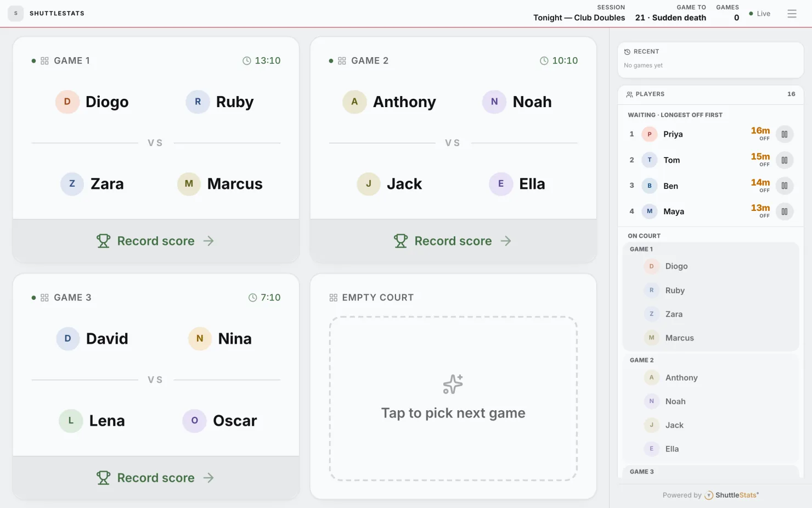The image size is (812, 508).
Task: Click Anthony's avatar in the Game 2 card
Action: [x=354, y=102]
